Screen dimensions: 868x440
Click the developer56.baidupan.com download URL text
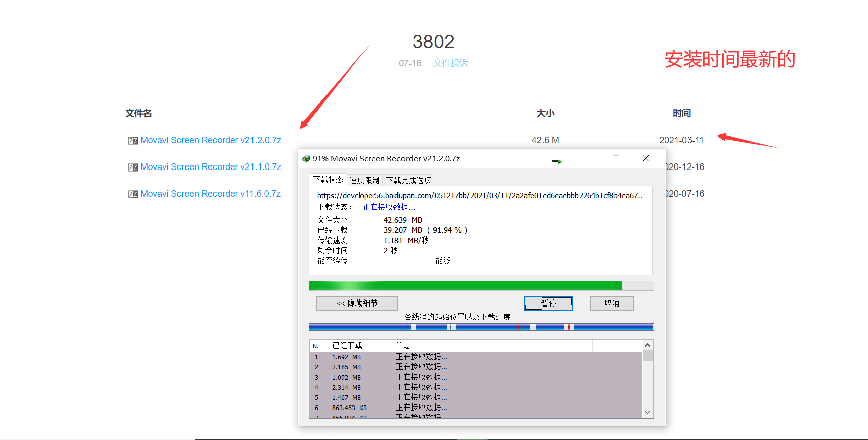[480, 196]
